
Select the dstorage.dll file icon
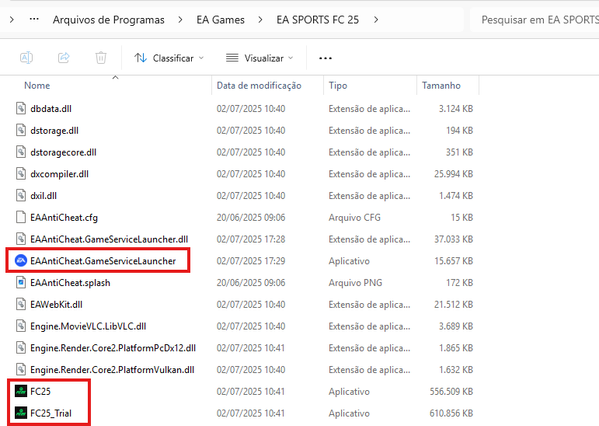(x=21, y=130)
